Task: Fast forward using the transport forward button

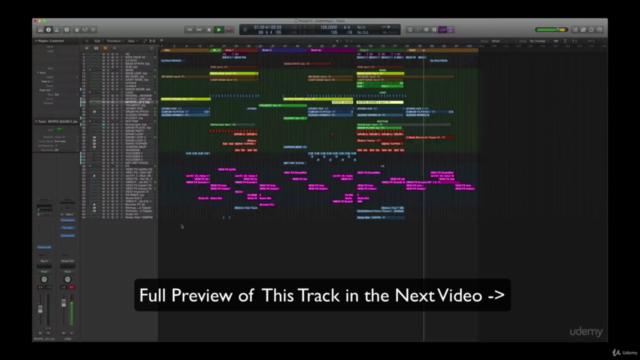Action: point(199,30)
